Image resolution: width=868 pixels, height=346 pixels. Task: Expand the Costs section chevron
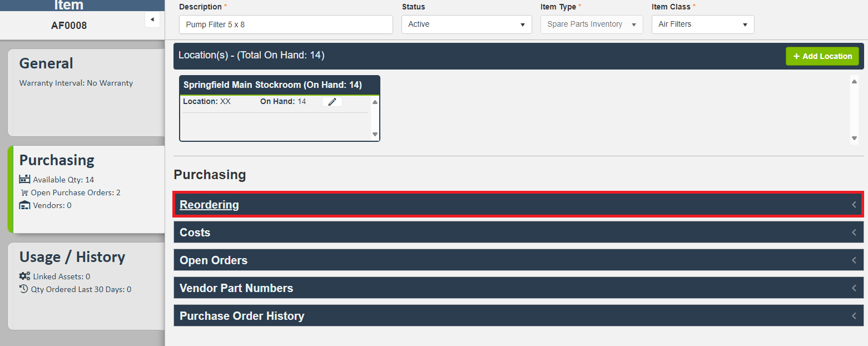point(854,233)
